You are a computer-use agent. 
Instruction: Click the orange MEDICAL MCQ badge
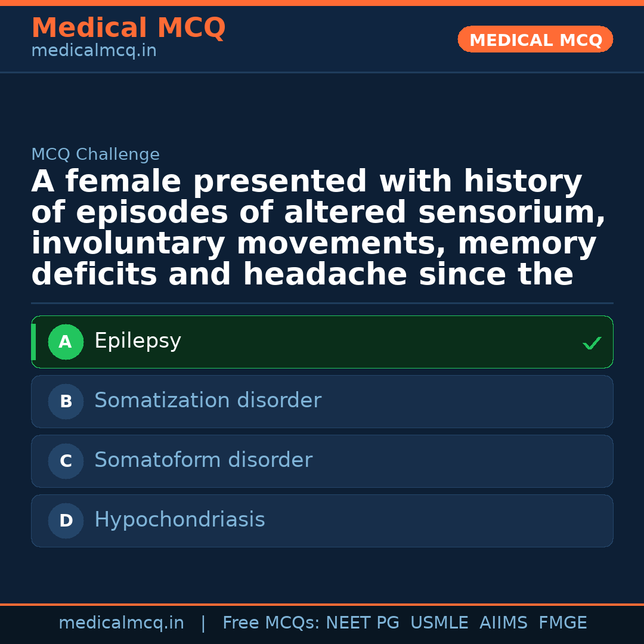[535, 39]
